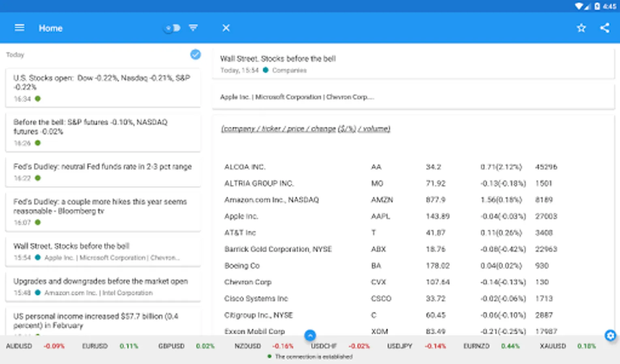
Task: Tap the blue collapse arrow above ticker
Action: 310,335
